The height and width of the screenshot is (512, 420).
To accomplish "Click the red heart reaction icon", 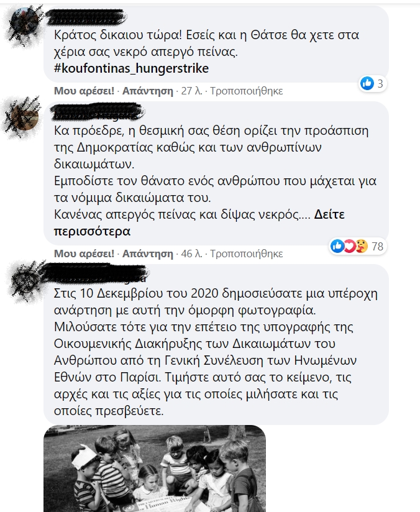I will tap(349, 246).
